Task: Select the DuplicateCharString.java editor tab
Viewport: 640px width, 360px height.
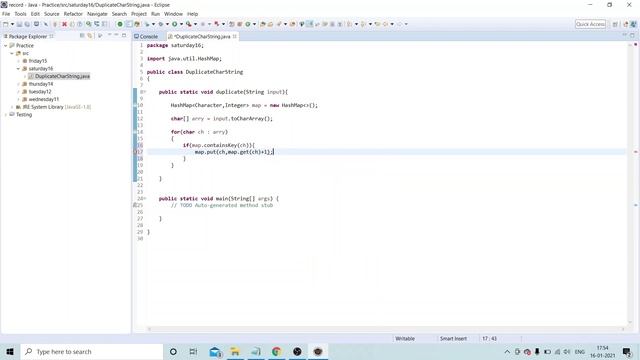Action: (x=202, y=36)
